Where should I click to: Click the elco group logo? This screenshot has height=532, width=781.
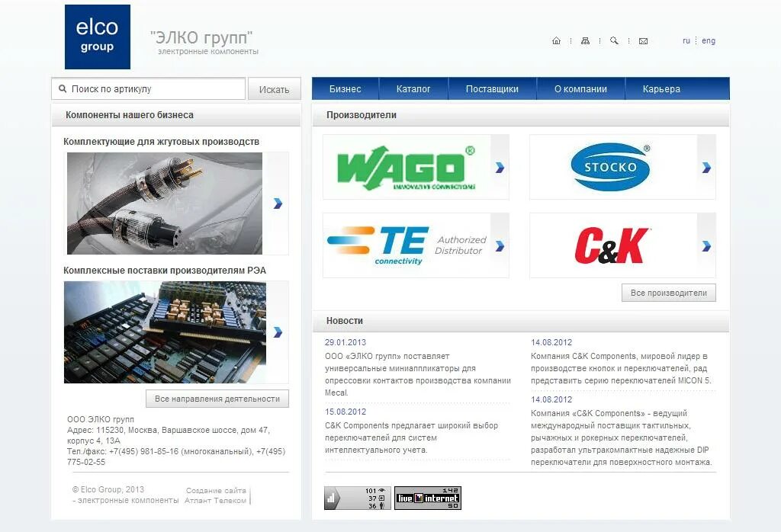(97, 37)
